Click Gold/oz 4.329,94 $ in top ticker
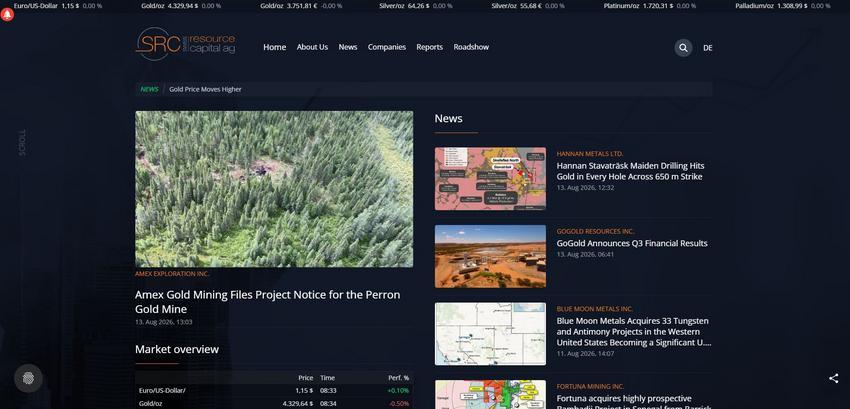Screen dimensions: 850x409 pyautogui.click(x=181, y=5)
